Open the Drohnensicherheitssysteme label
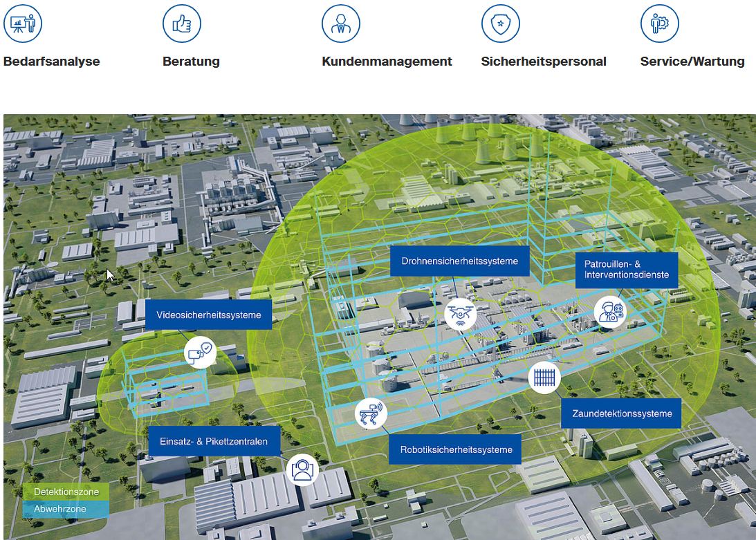Viewport: 756px width, 540px height. point(459,261)
